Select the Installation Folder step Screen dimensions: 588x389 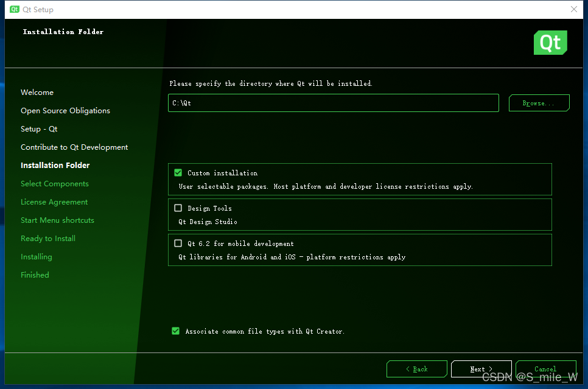(55, 165)
